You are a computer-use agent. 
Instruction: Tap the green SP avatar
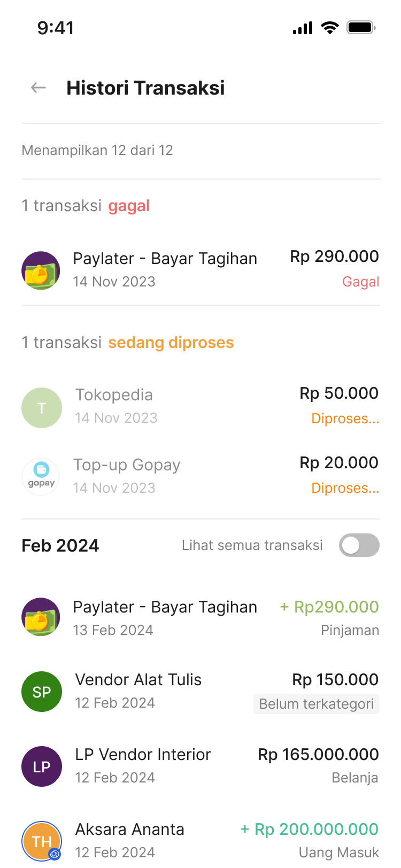click(42, 692)
